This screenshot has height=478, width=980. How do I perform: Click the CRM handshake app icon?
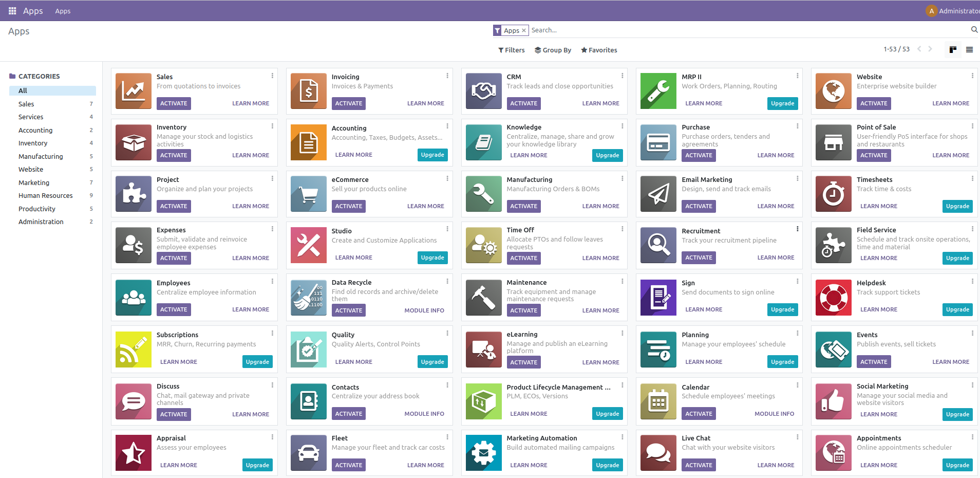tap(483, 91)
